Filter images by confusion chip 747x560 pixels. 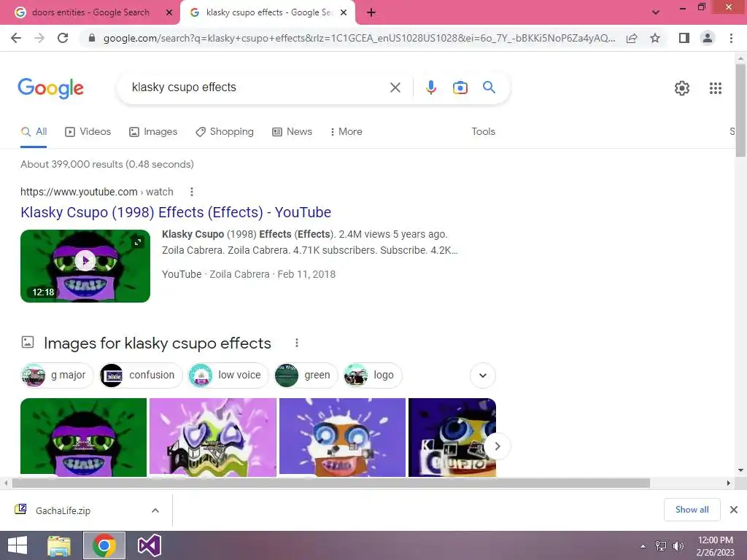(141, 376)
